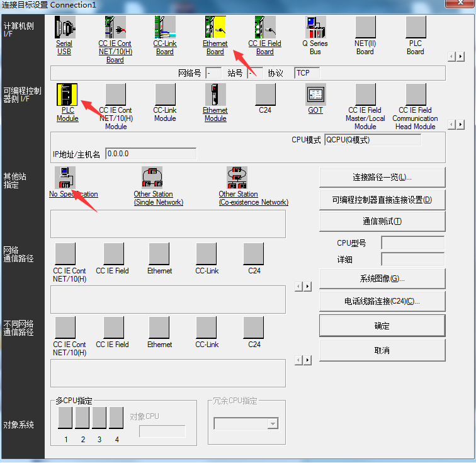Select the Ethernet Board icon
This screenshot has height=463, width=476.
click(215, 28)
